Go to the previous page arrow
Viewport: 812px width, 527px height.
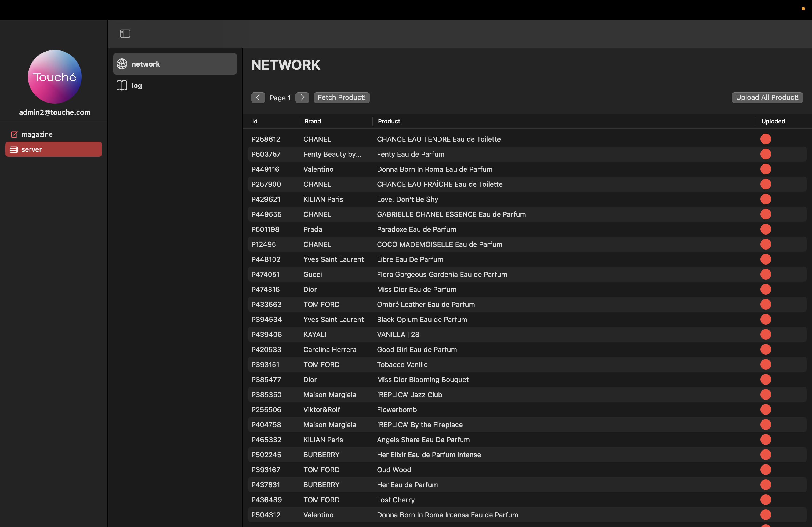click(258, 97)
